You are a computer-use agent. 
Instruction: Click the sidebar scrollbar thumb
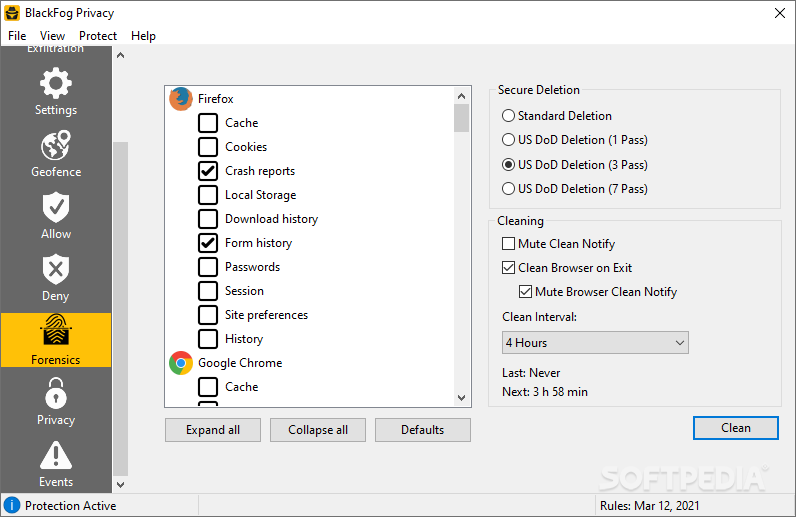(x=120, y=309)
